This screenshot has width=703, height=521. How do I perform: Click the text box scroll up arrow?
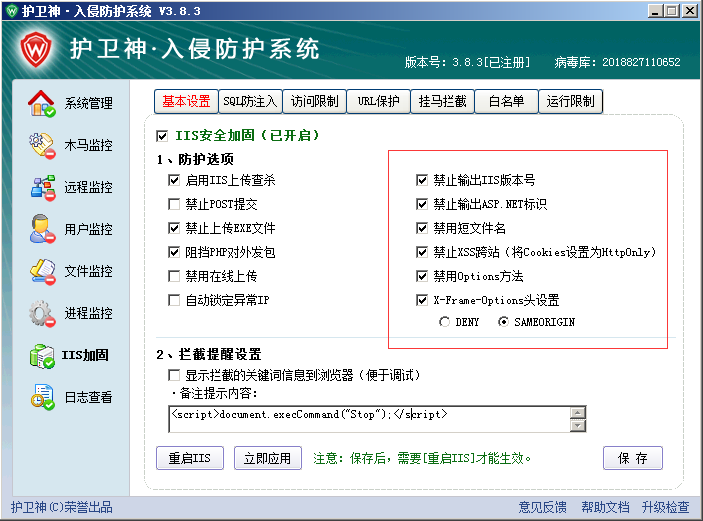click(x=578, y=412)
